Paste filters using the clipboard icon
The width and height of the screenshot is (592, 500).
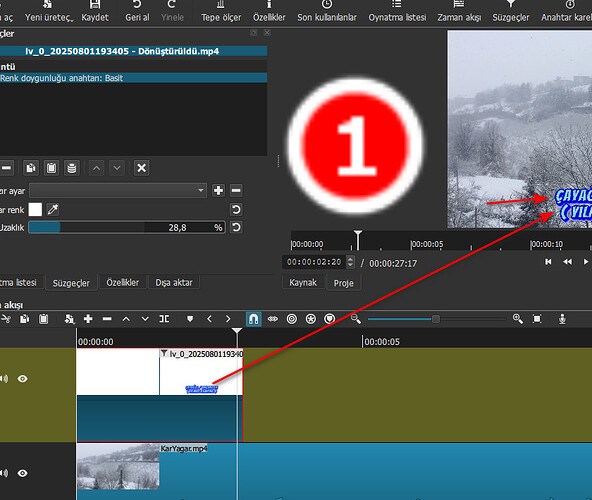point(51,168)
